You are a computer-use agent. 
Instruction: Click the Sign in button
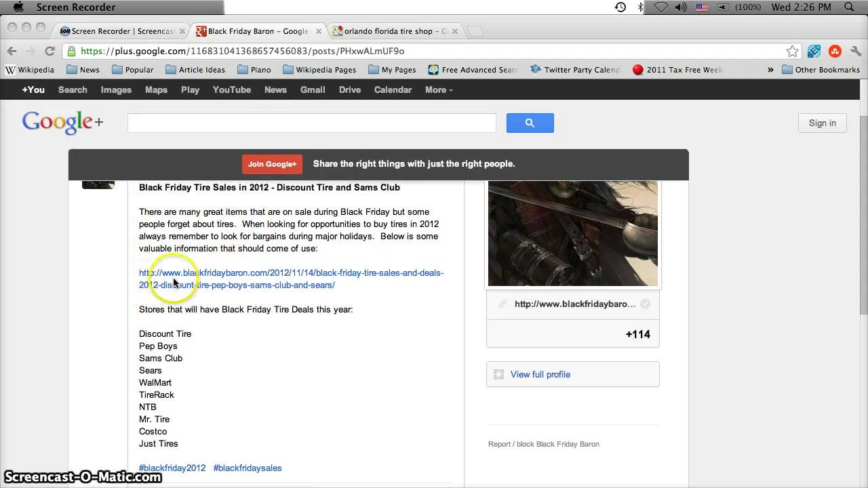(822, 123)
